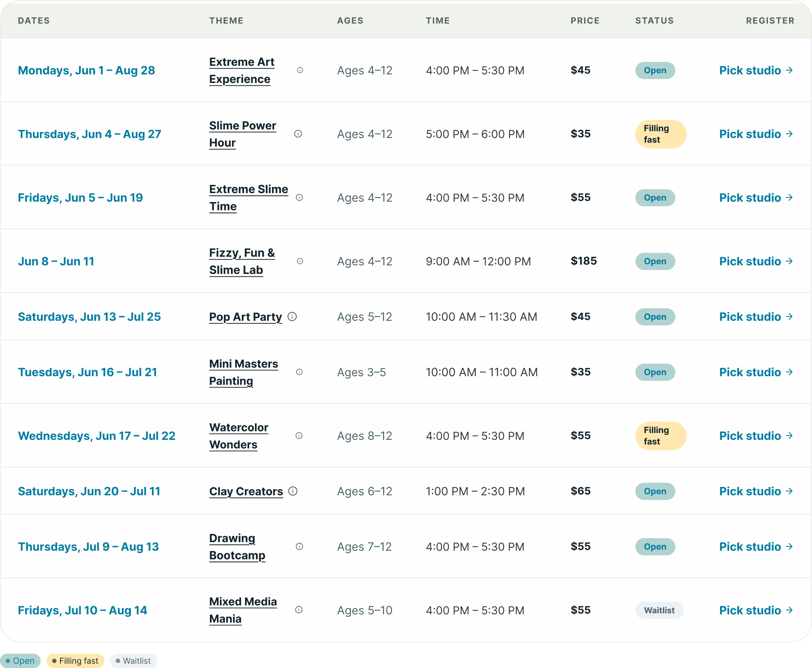The width and height of the screenshot is (812, 668).
Task: Click the THEME column header
Action: coord(227,20)
